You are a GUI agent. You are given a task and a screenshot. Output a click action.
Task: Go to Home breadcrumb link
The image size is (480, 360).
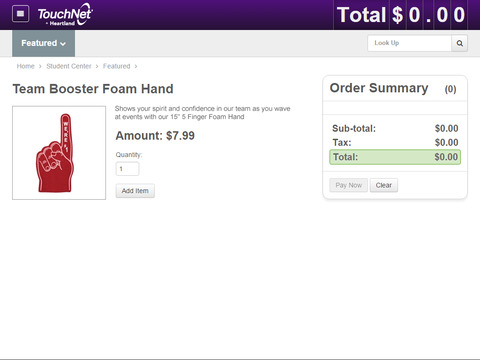(x=26, y=66)
